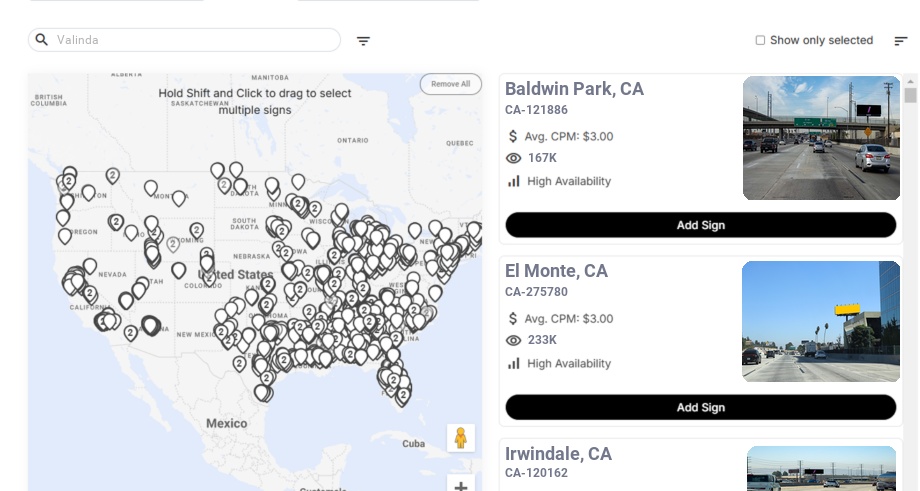The image size is (920, 491).
Task: Click the Remove All button on map
Action: (450, 84)
